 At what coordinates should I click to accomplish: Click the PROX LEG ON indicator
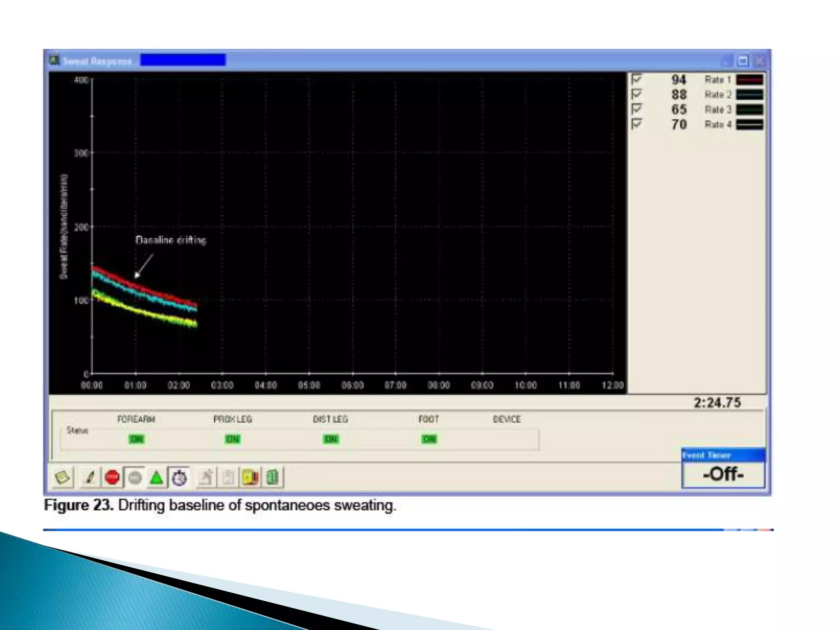point(233,439)
